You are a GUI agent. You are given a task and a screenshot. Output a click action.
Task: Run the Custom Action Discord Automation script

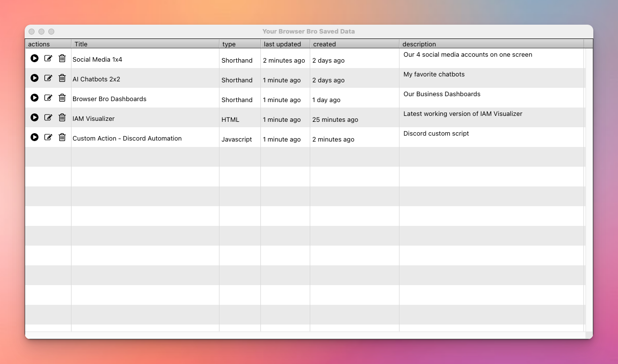35,137
